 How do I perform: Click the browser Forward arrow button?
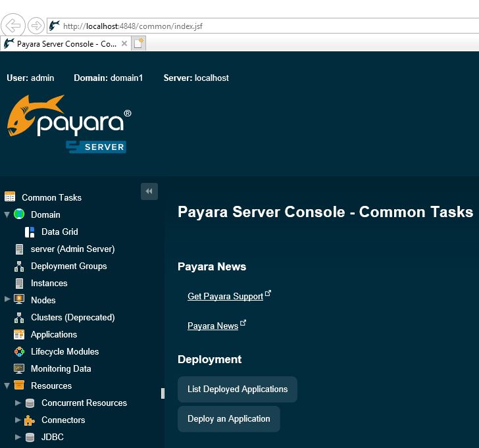(36, 26)
